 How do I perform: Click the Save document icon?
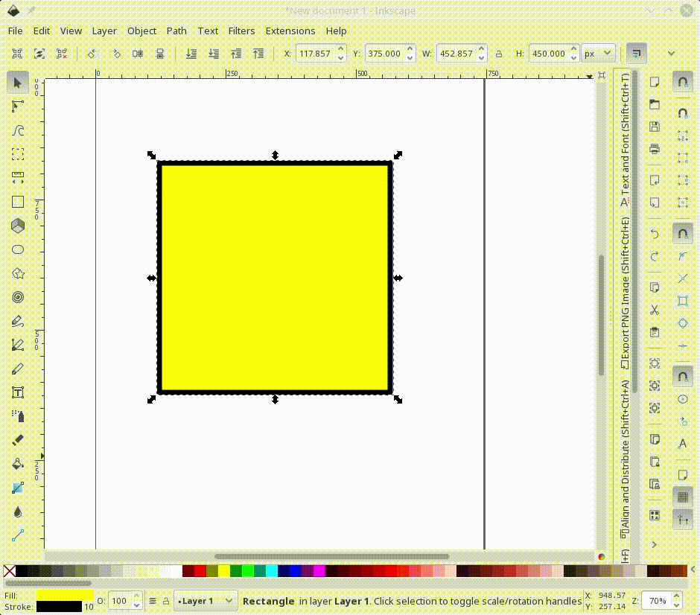coord(655,127)
